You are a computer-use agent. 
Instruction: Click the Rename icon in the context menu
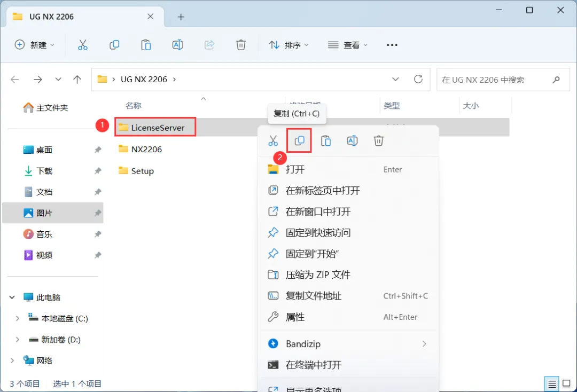[352, 140]
